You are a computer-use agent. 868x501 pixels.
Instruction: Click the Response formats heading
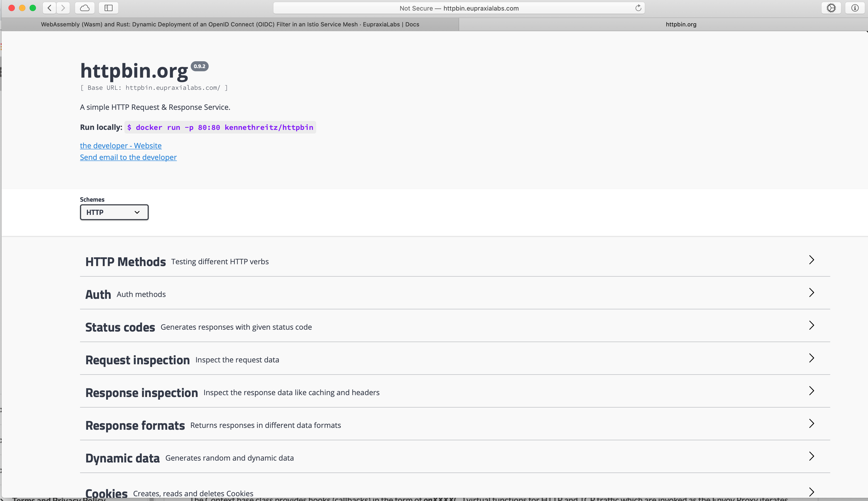(135, 425)
